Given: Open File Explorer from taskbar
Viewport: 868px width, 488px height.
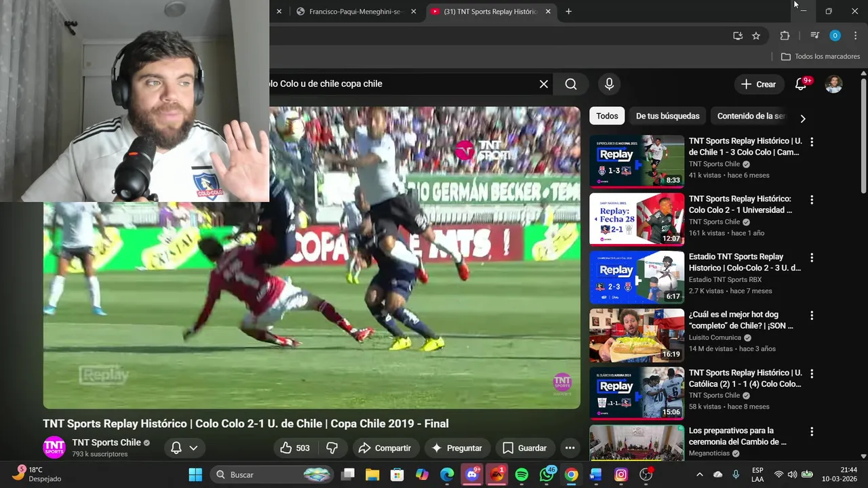Looking at the screenshot, I should pos(372,474).
